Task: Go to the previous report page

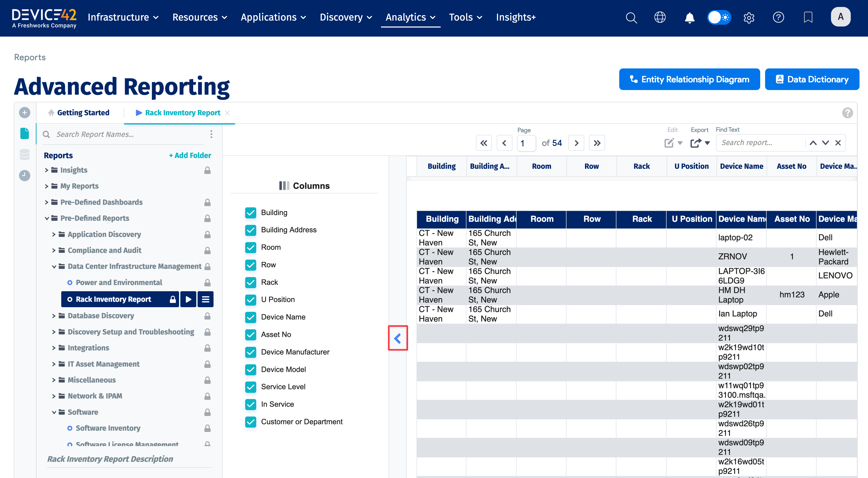Action: (504, 143)
